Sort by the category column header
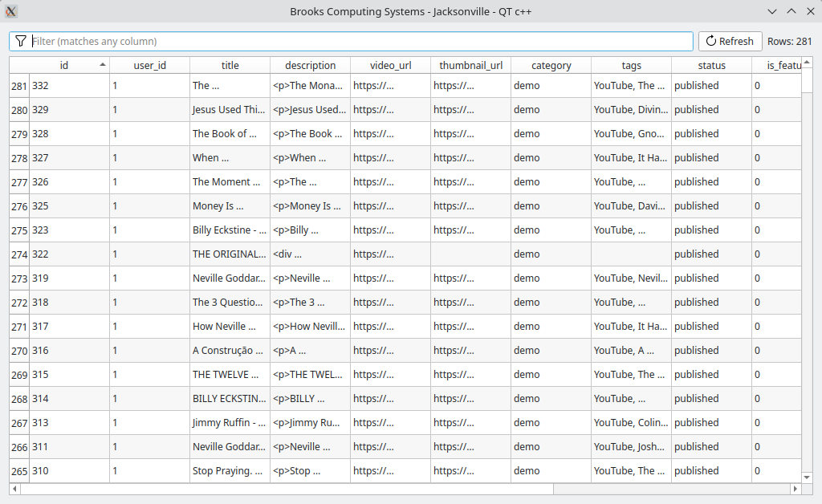This screenshot has width=822, height=504. tap(551, 65)
